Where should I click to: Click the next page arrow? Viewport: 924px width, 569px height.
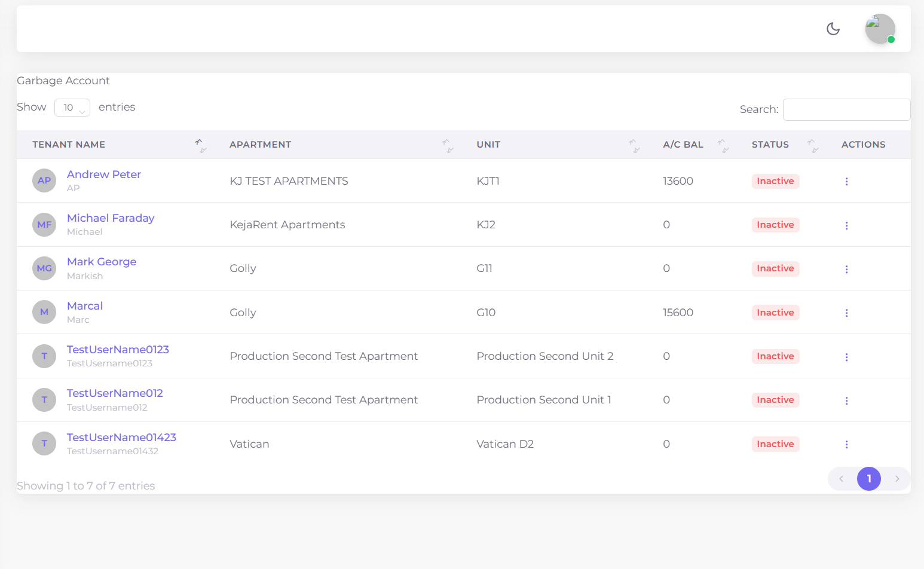pyautogui.click(x=897, y=479)
